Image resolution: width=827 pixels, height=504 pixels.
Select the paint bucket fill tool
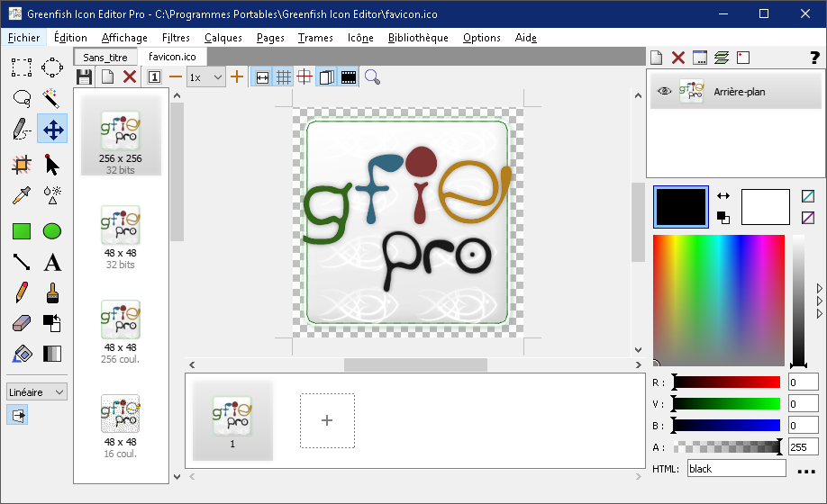click(22, 354)
